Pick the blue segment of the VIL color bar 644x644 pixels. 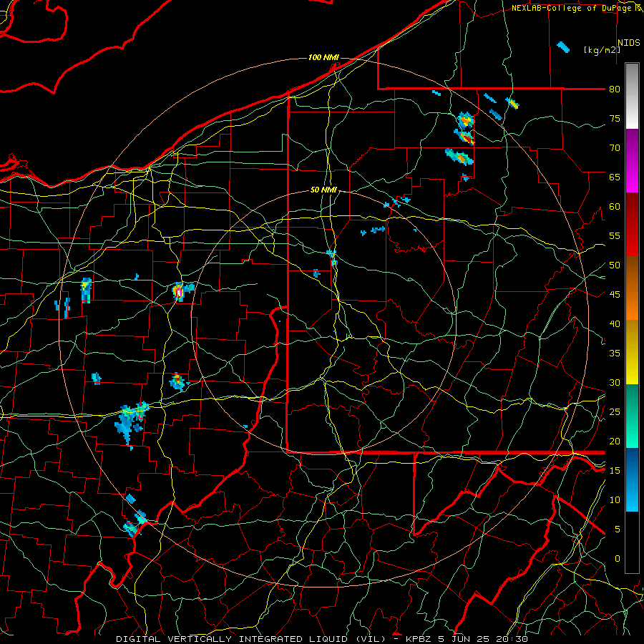coord(632,479)
